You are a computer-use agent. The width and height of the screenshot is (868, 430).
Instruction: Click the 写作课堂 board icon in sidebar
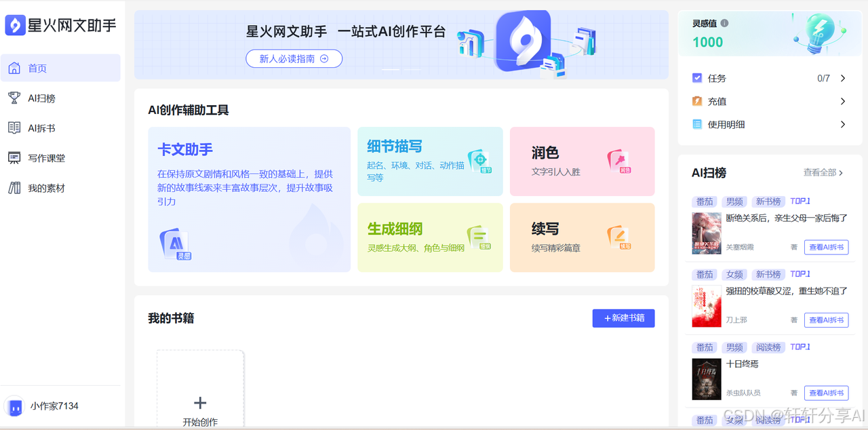point(14,157)
